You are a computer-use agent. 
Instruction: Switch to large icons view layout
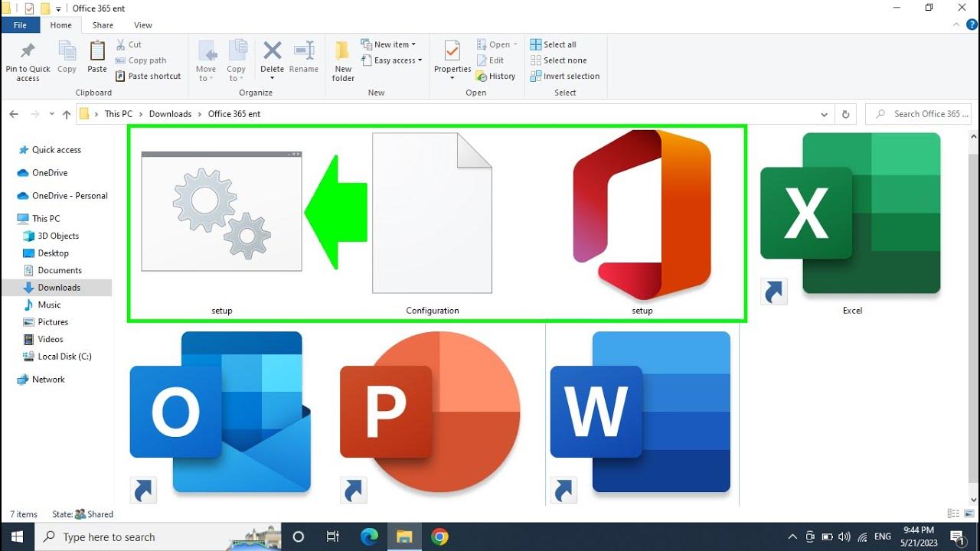point(970,514)
